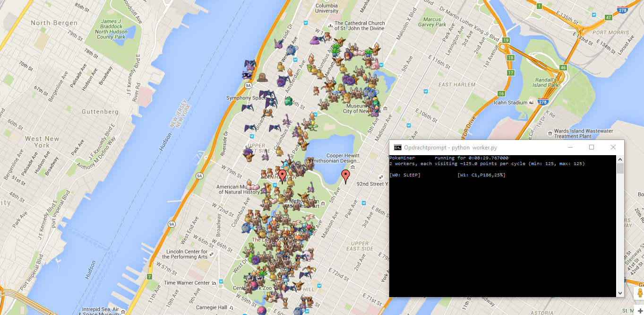This screenshot has width=644, height=315.
Task: Click the '[W1: C1,P186,25%]' worker status text
Action: (x=481, y=175)
